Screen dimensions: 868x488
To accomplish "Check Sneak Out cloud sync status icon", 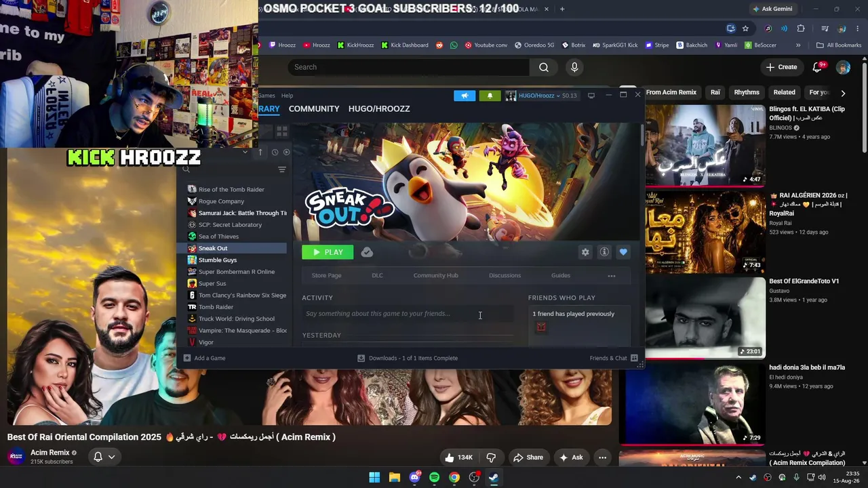I will click(367, 252).
